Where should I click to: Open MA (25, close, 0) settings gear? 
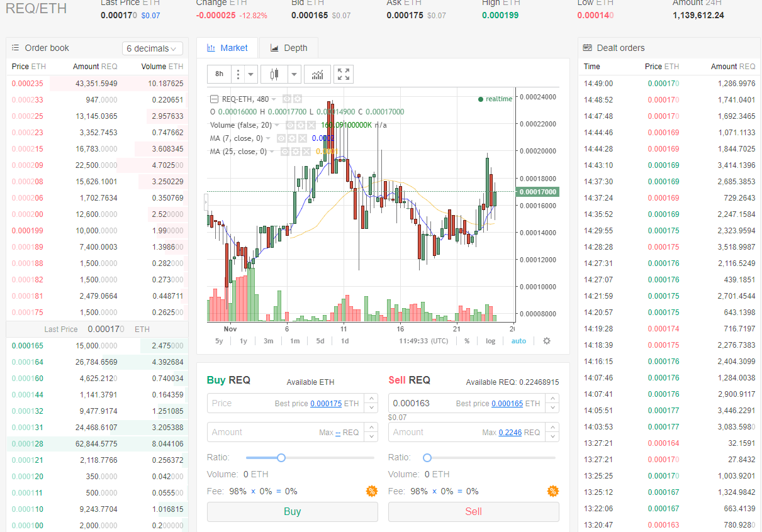click(294, 152)
